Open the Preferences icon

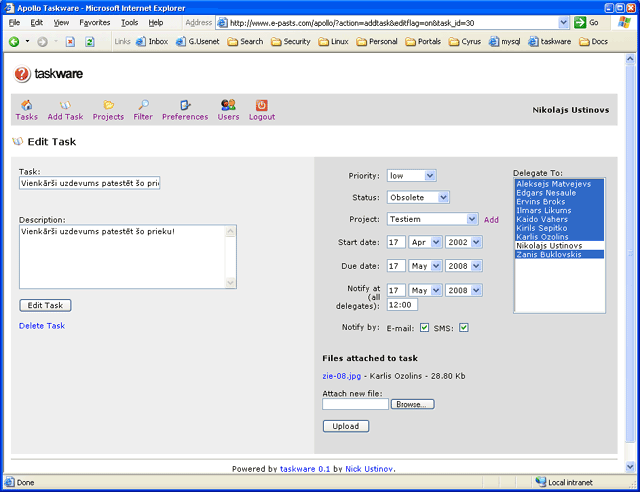185,105
